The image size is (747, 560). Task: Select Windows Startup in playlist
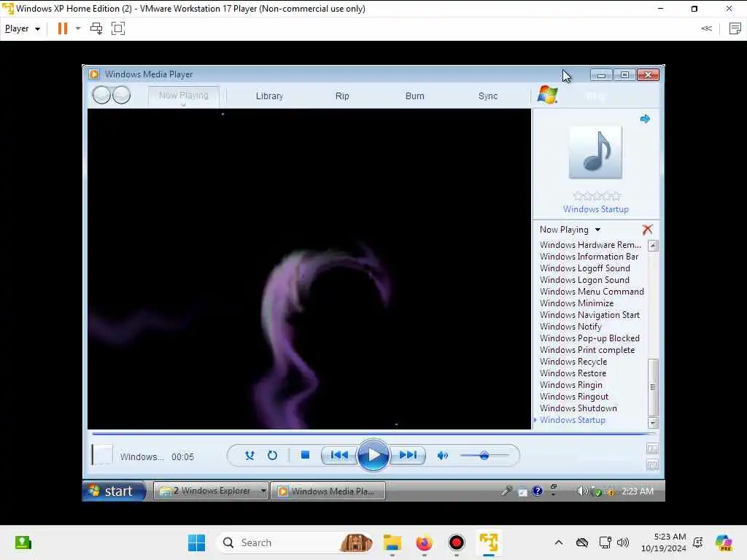click(x=573, y=420)
